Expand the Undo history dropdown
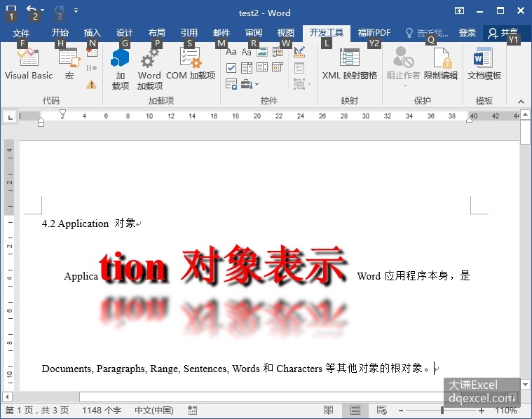The width and height of the screenshot is (532, 419). tap(43, 11)
